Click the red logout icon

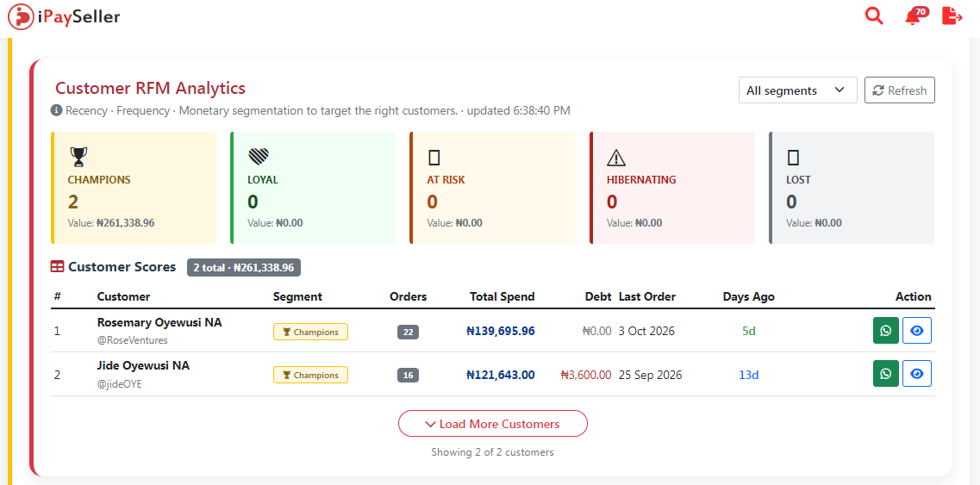point(952,16)
